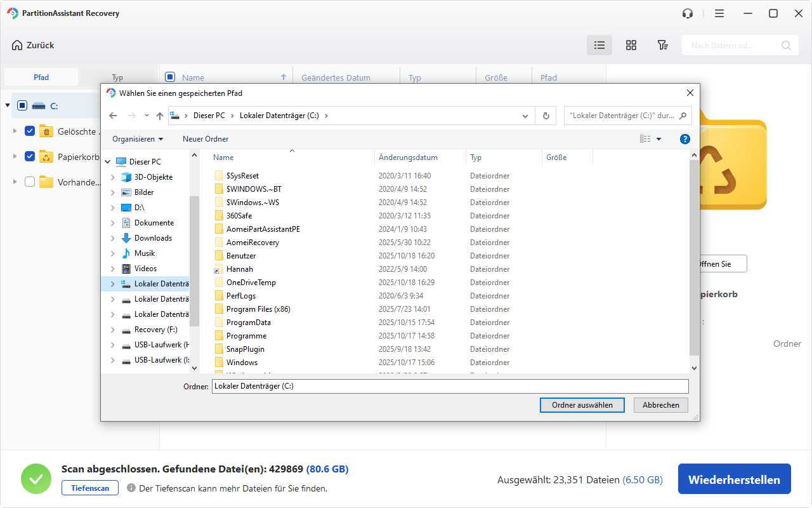Select the Program Files (x86) folder
Image resolution: width=812 pixels, height=508 pixels.
click(258, 309)
